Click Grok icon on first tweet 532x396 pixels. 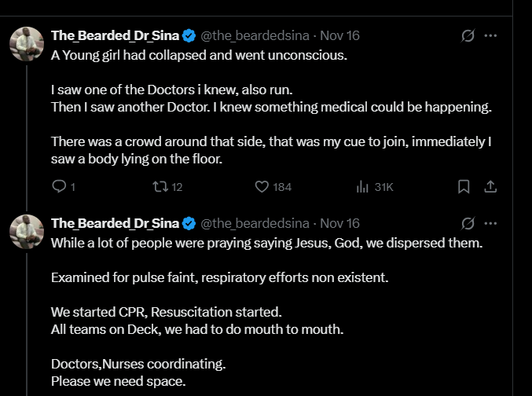coord(468,36)
